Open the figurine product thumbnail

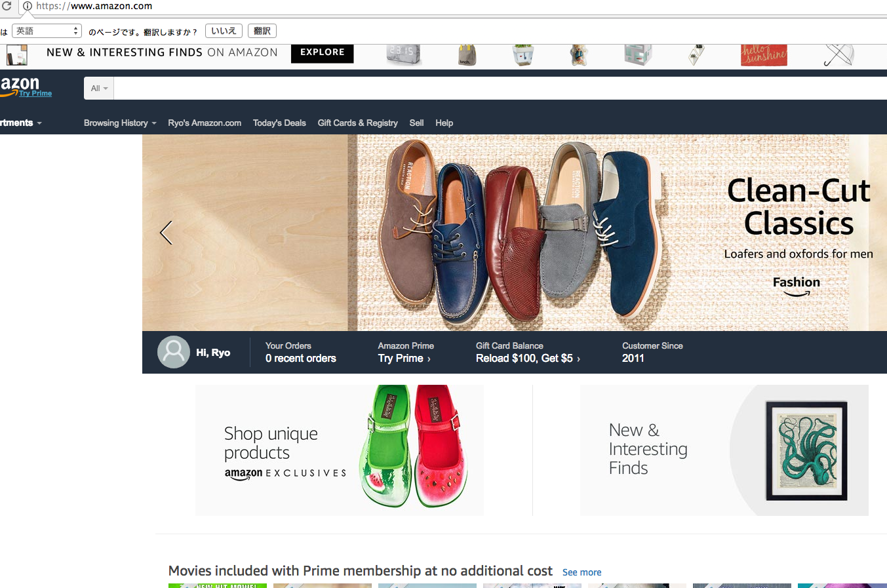point(578,55)
